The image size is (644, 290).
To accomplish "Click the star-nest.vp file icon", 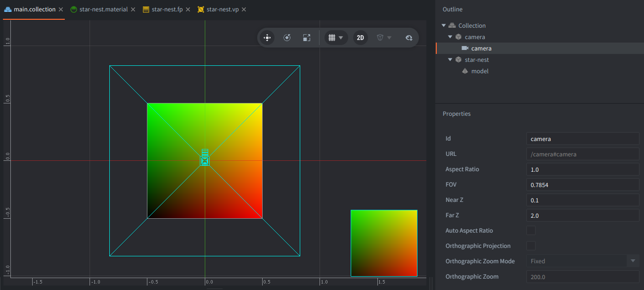I will [x=201, y=9].
